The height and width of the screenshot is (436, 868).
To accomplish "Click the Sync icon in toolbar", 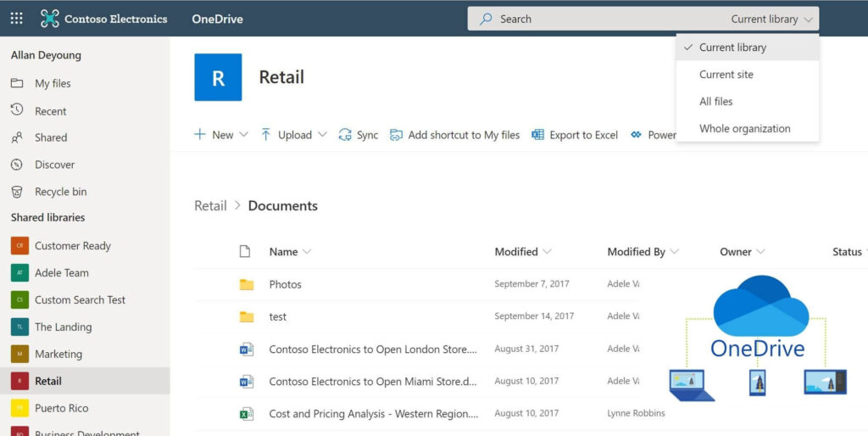I will point(345,135).
